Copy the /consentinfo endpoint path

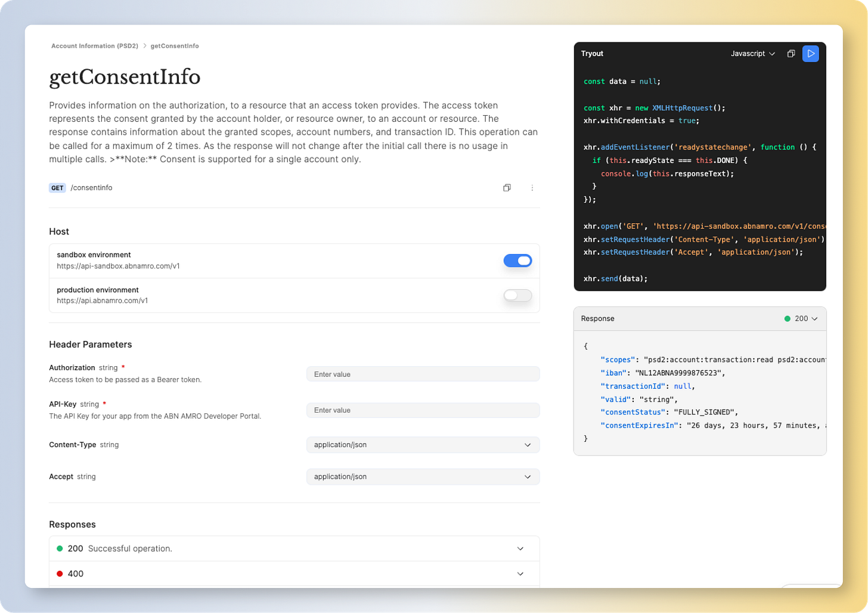point(507,188)
